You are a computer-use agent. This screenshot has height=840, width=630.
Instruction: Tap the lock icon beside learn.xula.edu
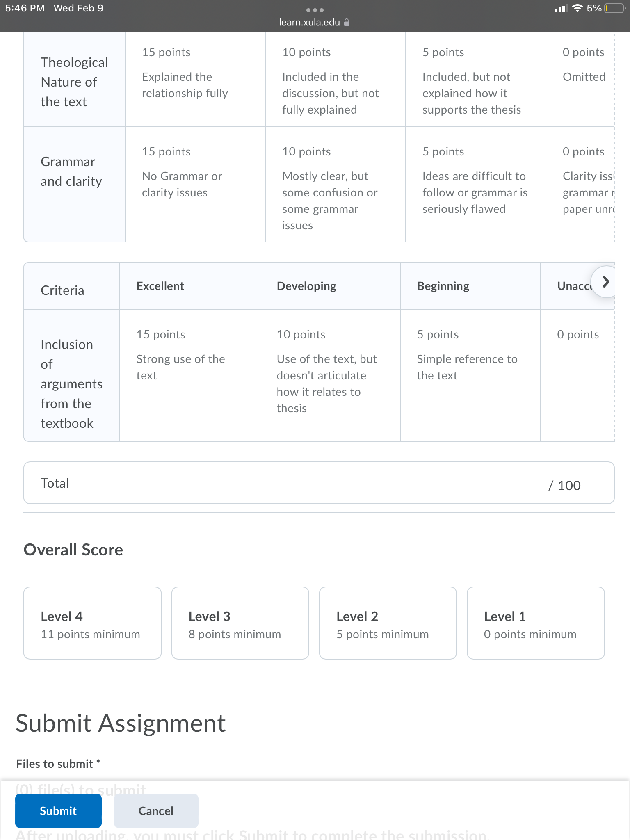point(347,22)
